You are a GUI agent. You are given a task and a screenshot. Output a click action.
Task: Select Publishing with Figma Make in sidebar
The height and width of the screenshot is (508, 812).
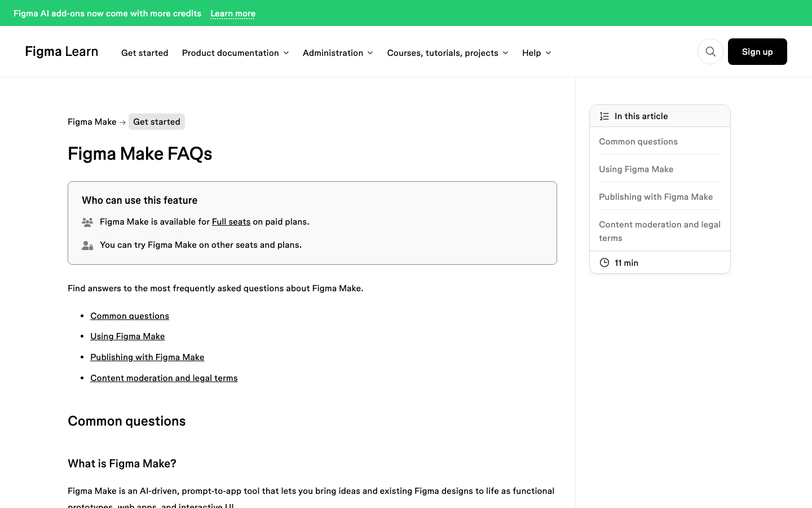656,196
